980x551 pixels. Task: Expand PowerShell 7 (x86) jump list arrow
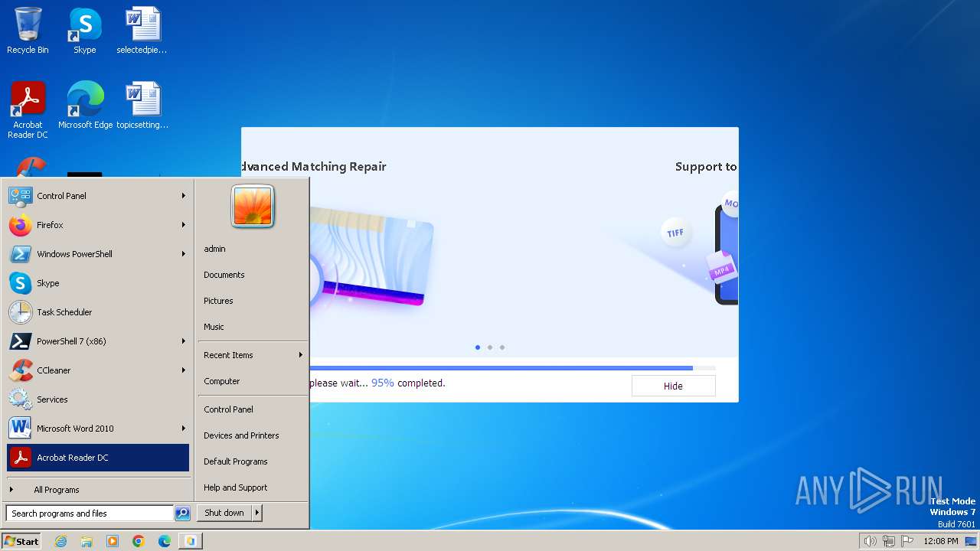coord(184,341)
